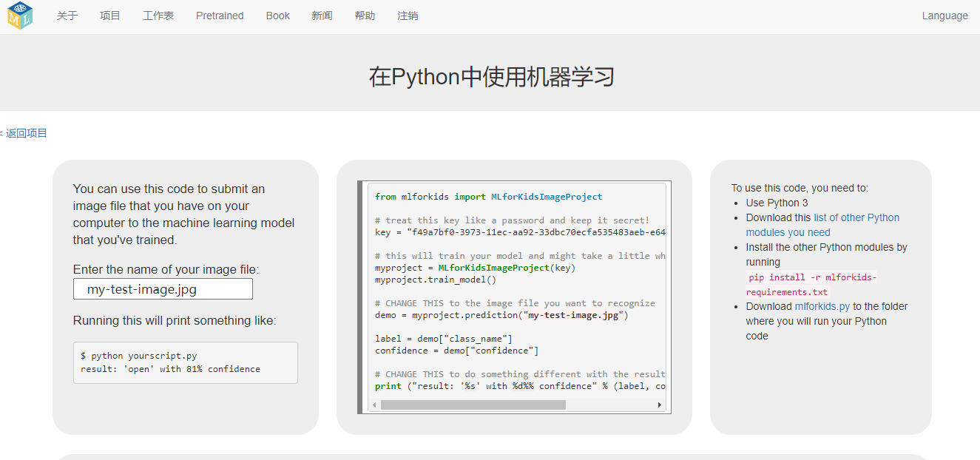Click 'myproject = MLforKidsImageProject(key)' line

click(x=475, y=268)
